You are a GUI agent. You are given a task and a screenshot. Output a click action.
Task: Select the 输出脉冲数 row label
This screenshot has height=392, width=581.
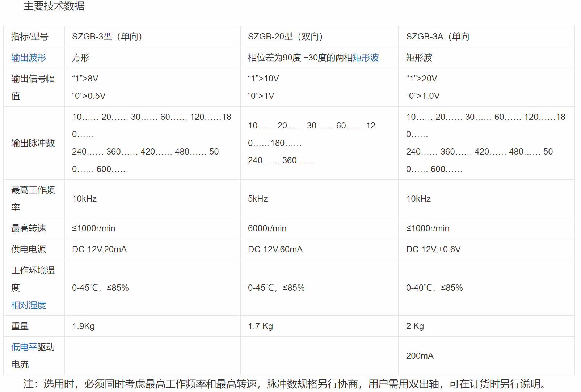tap(33, 143)
